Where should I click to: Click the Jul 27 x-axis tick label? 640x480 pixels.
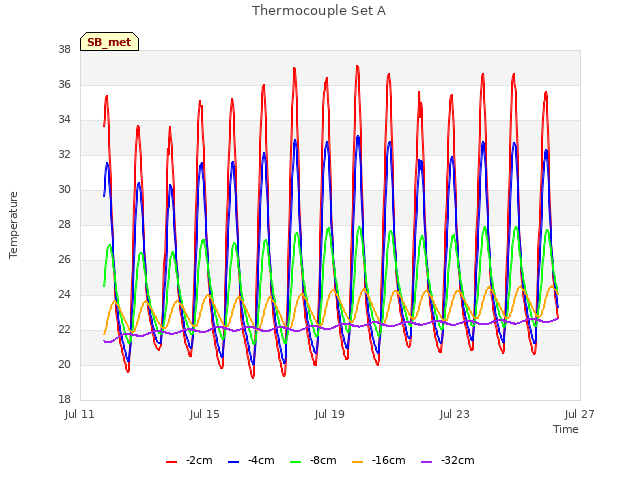pyautogui.click(x=580, y=414)
